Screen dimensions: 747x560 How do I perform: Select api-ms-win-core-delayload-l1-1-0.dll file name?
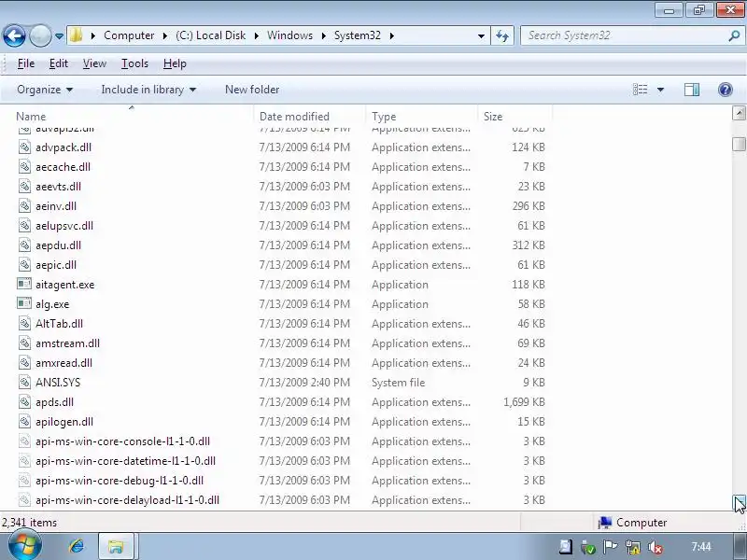click(127, 500)
